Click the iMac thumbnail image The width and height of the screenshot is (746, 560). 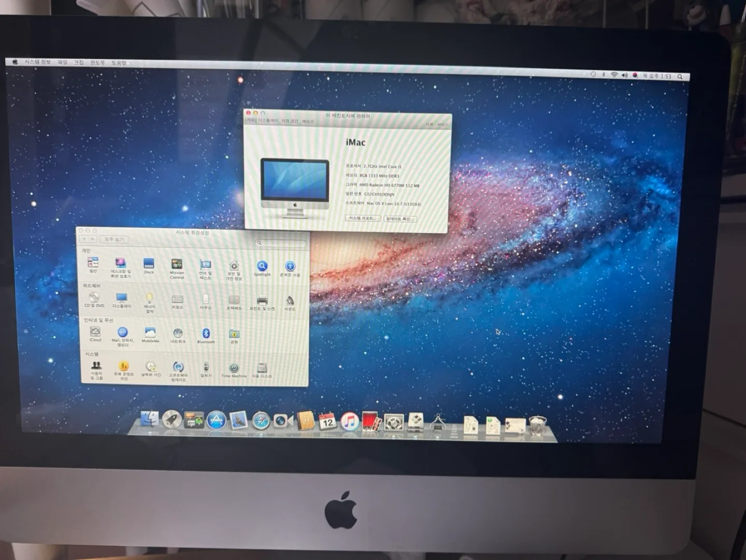pos(295,188)
